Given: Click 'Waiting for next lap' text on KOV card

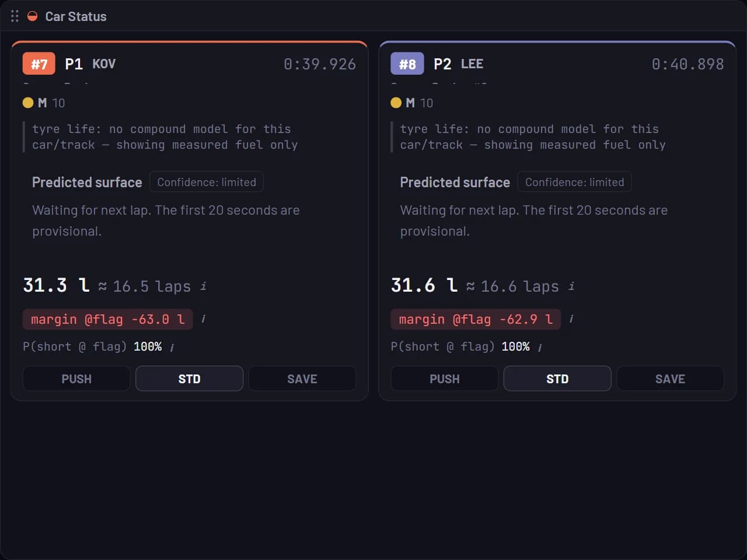Looking at the screenshot, I should click(x=166, y=220).
